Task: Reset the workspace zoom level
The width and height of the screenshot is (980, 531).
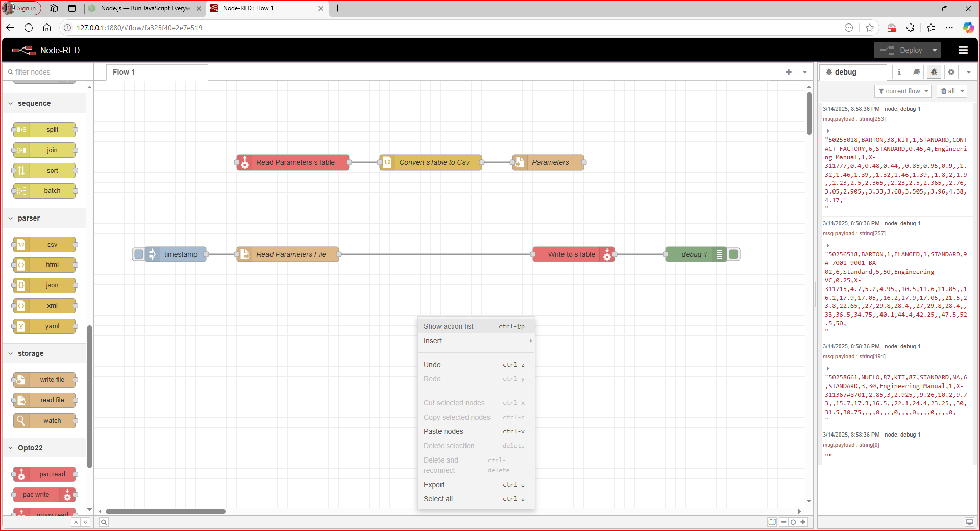Action: [793, 522]
